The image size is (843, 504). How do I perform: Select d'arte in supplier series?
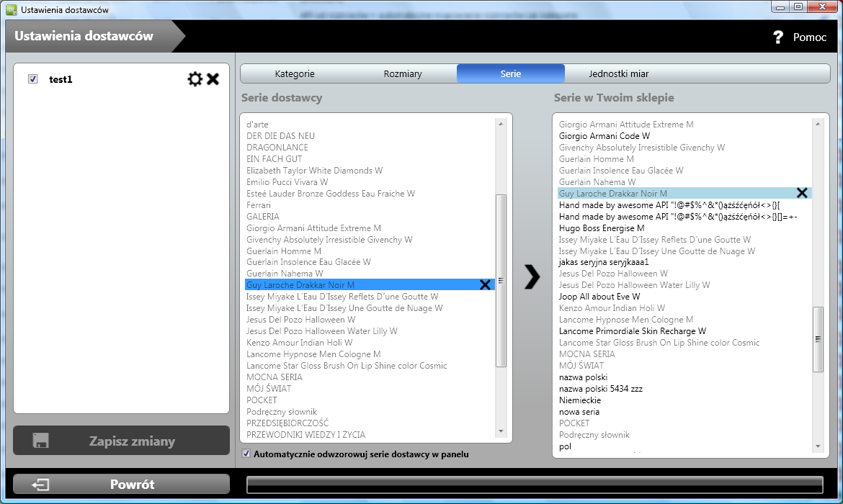370,124
